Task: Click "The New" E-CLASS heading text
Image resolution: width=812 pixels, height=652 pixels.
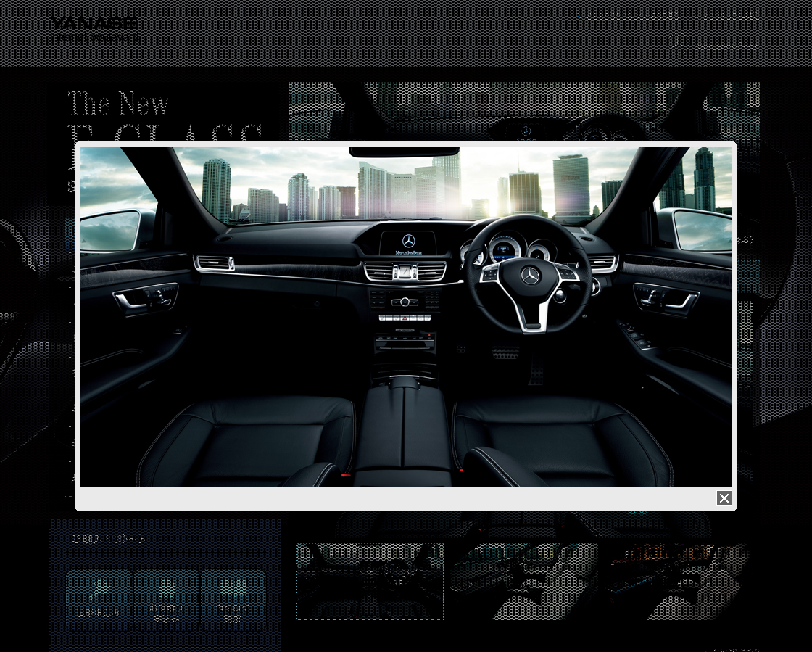Action: pyautogui.click(x=118, y=104)
